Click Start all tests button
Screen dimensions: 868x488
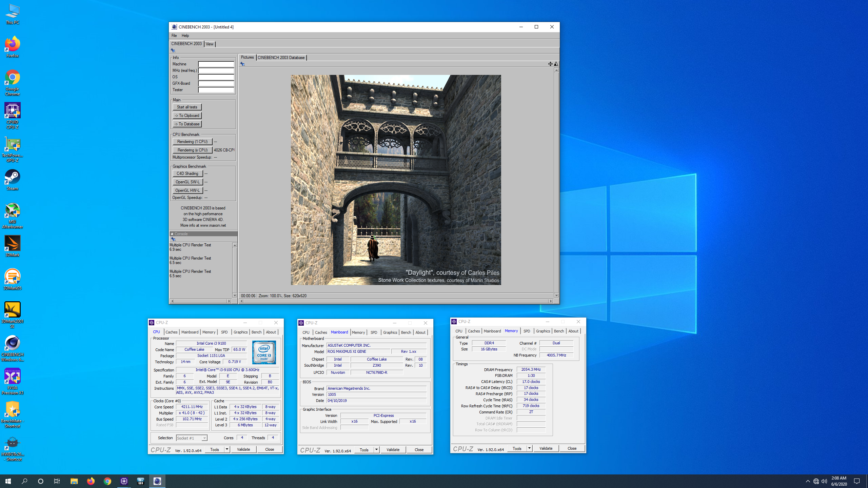point(187,107)
